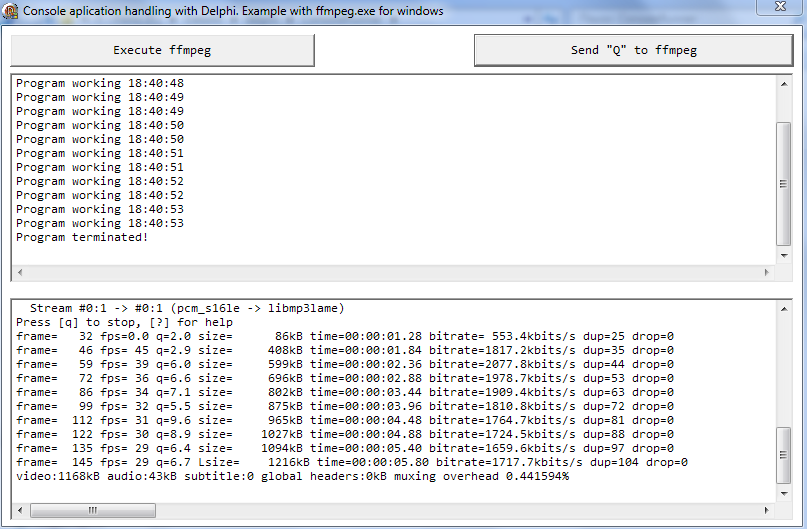Click line "Program working 18:40:48"

coord(100,83)
